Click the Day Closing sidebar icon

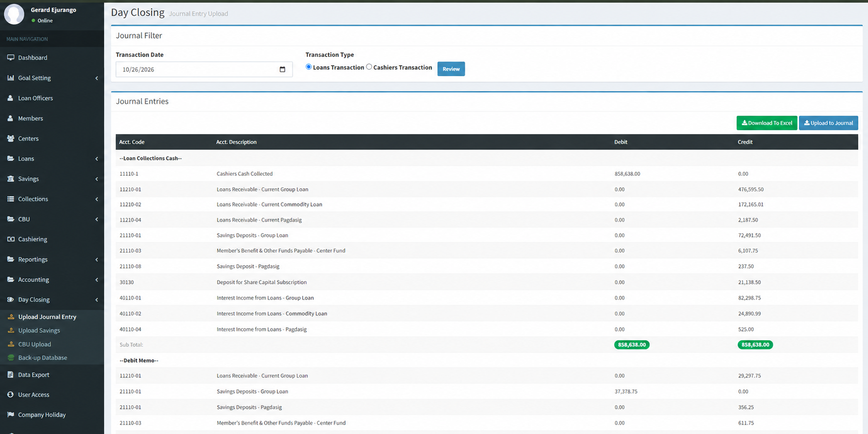pos(10,299)
